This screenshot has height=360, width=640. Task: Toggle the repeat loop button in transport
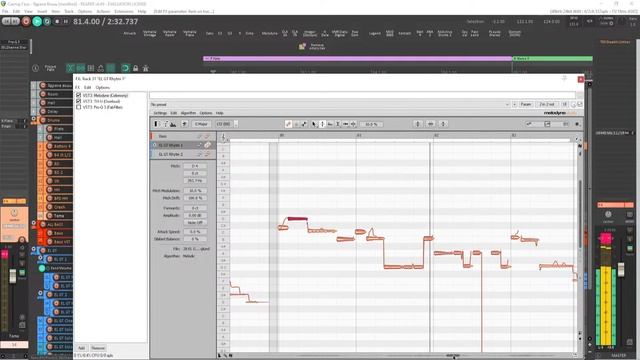click(47, 21)
